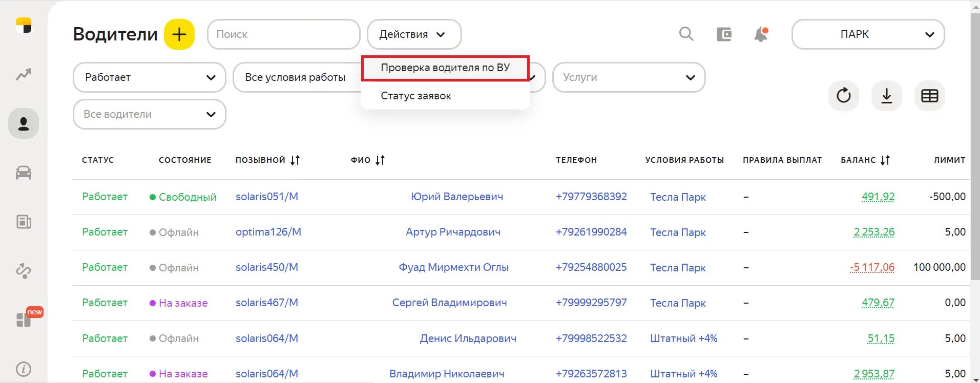Screen dimensions: 980x383
Task: Open the ПАРК selector dropdown
Action: (x=868, y=34)
